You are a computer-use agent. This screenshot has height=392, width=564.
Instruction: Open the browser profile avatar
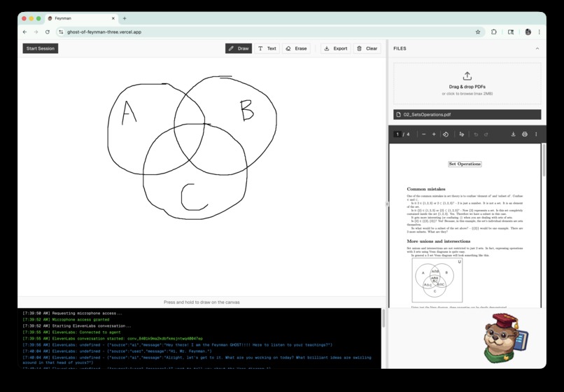(x=528, y=32)
